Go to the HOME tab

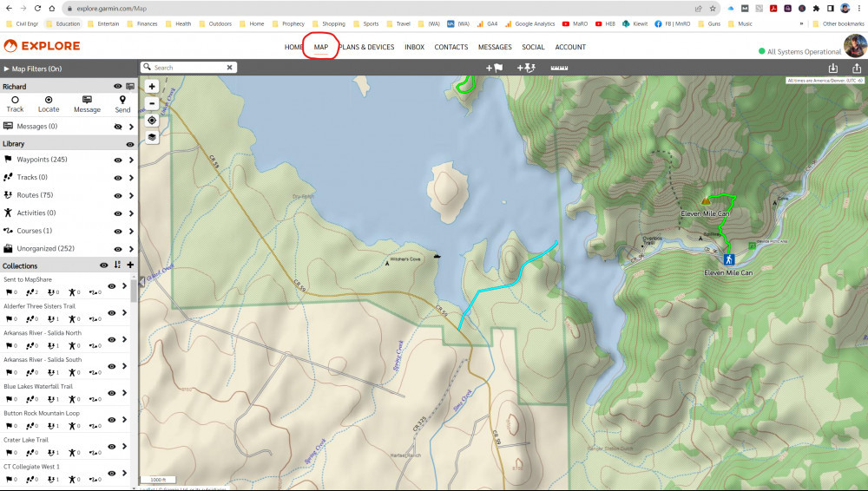(x=293, y=47)
